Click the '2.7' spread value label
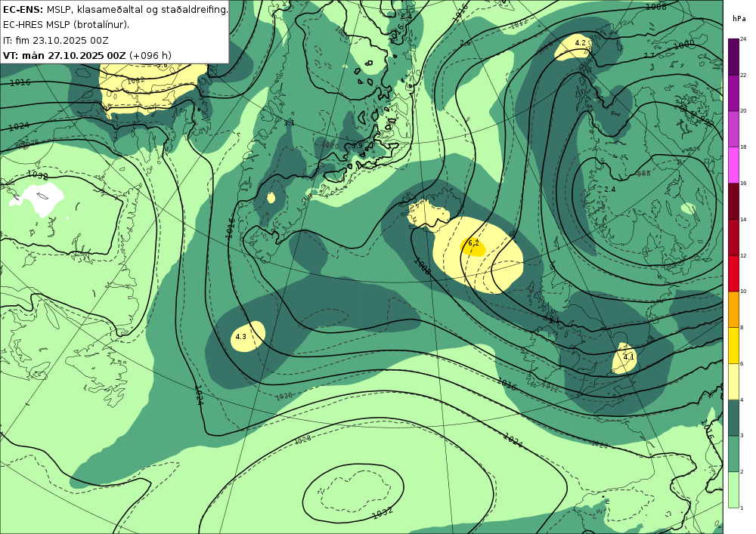Image resolution: width=756 pixels, height=534 pixels. (x=649, y=56)
